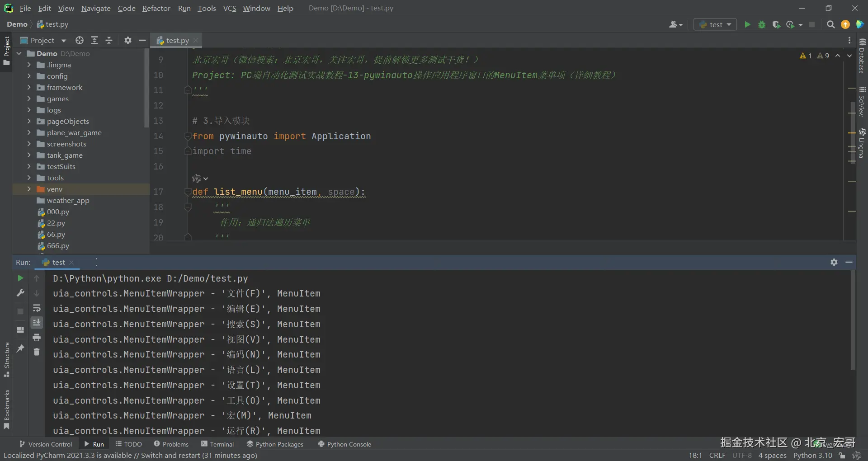Toggle soft-wrap in run console
The width and height of the screenshot is (868, 461).
pos(37,308)
